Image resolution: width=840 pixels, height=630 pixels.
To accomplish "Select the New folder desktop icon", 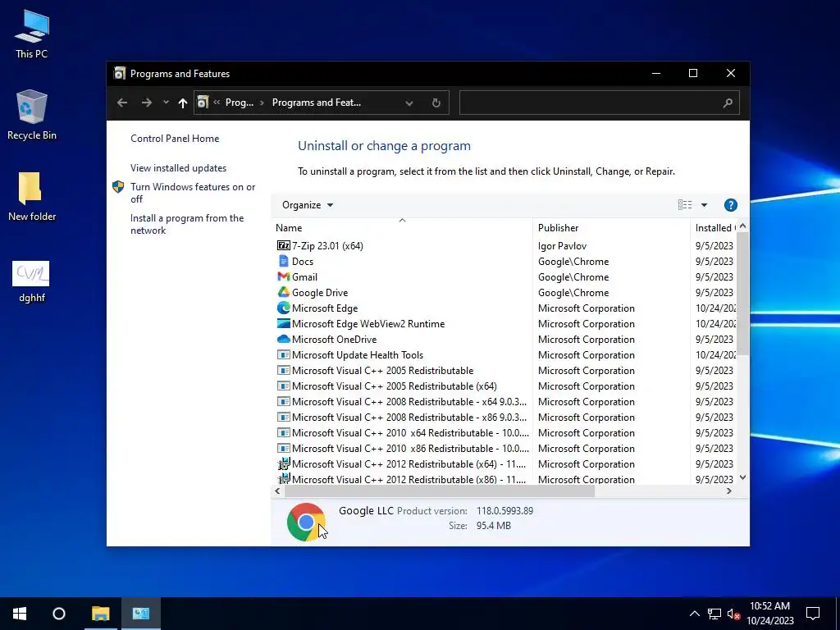I will (x=32, y=196).
